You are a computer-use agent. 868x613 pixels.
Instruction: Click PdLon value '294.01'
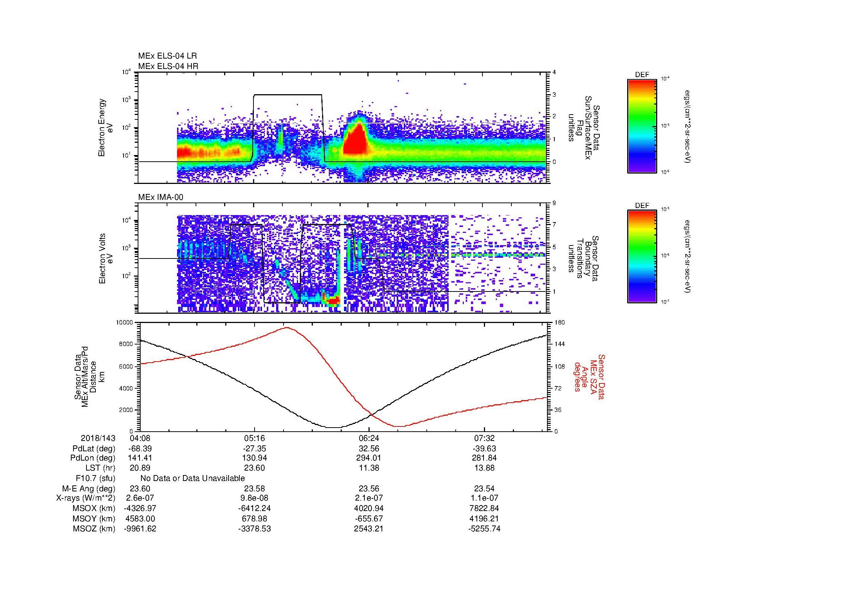point(369,458)
